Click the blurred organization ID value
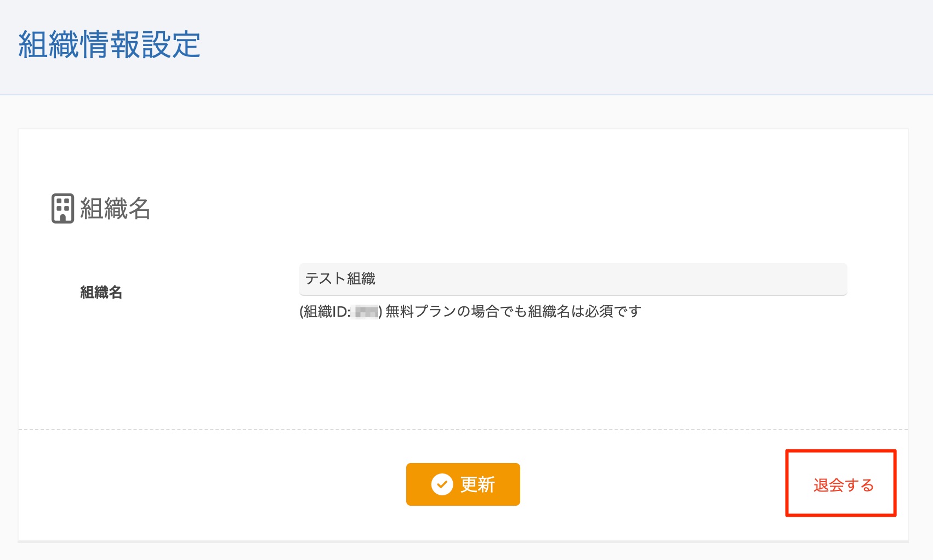 coord(366,312)
